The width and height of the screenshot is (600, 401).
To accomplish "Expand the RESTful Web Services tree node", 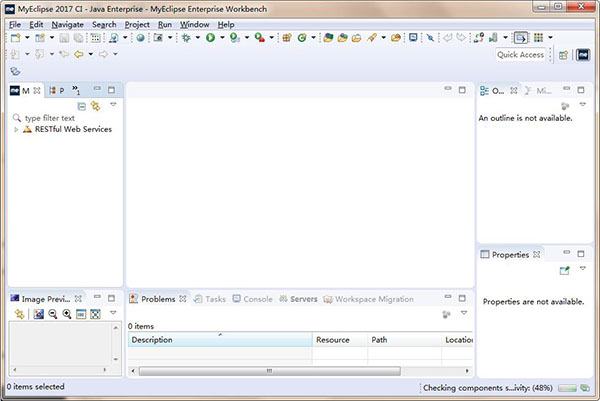I will pyautogui.click(x=16, y=129).
